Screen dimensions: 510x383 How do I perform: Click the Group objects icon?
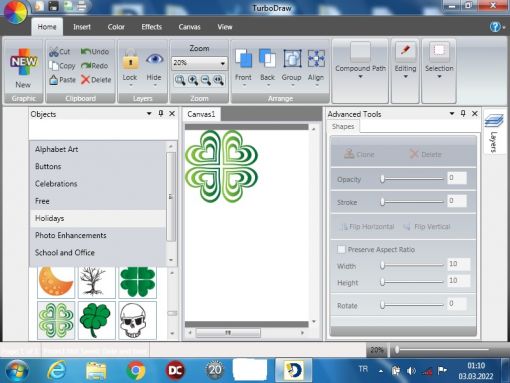[292, 59]
